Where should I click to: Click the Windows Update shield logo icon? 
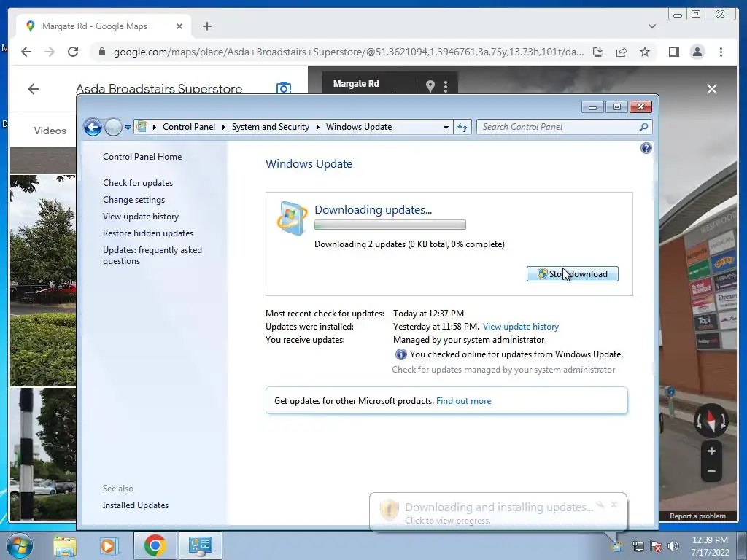point(291,219)
